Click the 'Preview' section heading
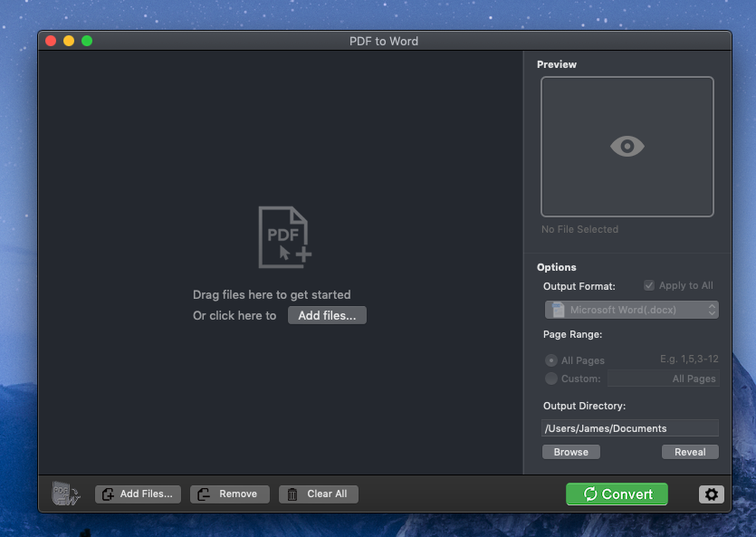 click(557, 64)
